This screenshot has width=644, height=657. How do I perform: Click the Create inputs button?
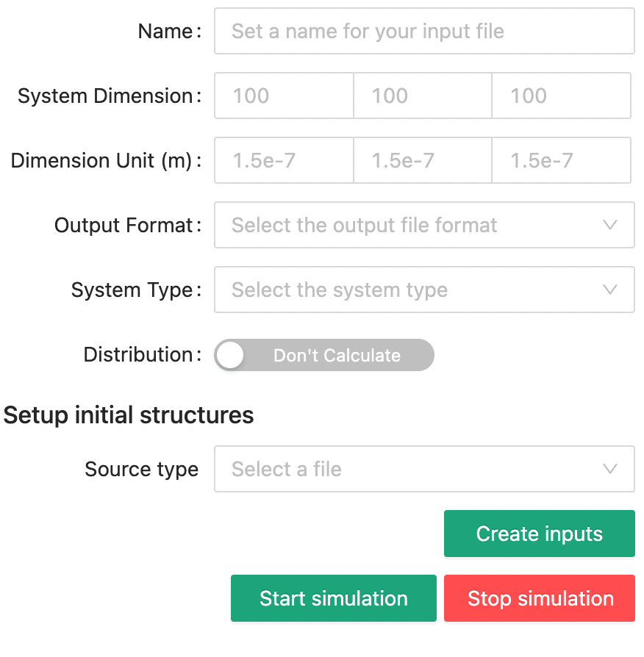(539, 534)
